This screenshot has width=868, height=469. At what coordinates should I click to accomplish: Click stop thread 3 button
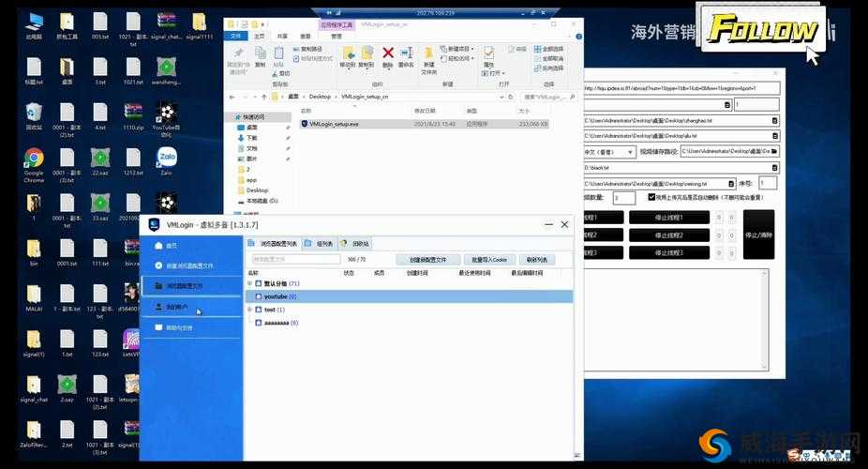tap(668, 252)
